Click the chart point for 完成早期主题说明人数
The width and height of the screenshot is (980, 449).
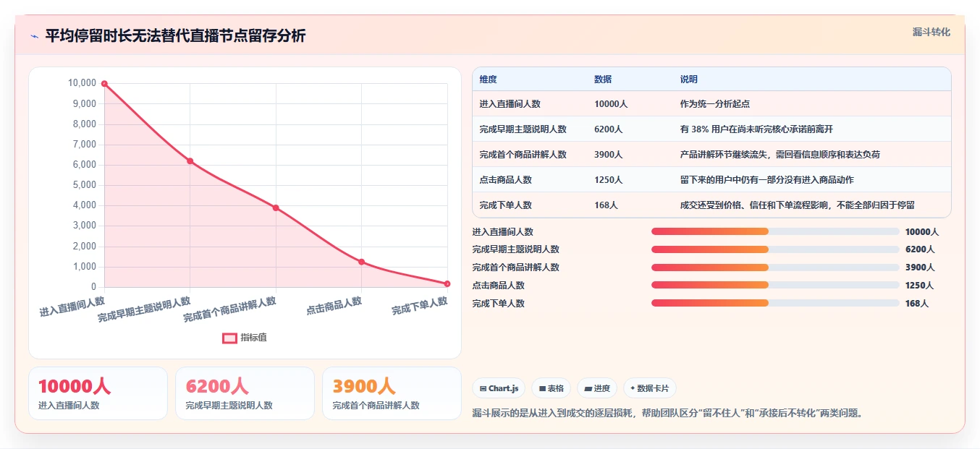click(x=190, y=161)
